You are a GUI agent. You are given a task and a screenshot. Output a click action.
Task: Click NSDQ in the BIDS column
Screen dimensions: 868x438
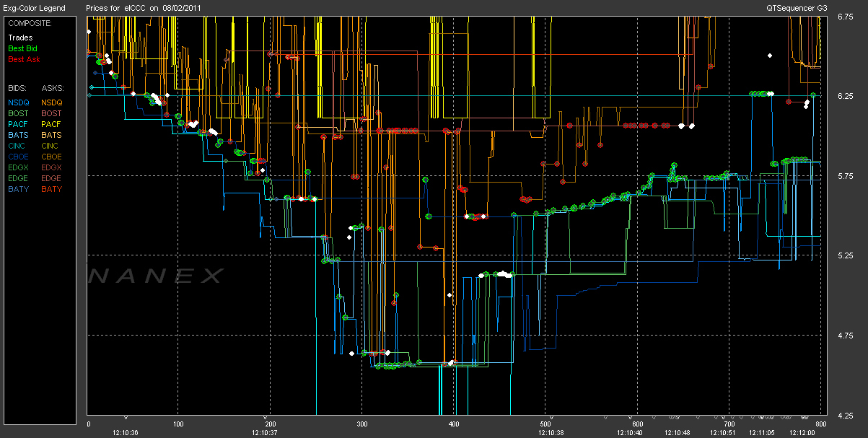point(19,102)
